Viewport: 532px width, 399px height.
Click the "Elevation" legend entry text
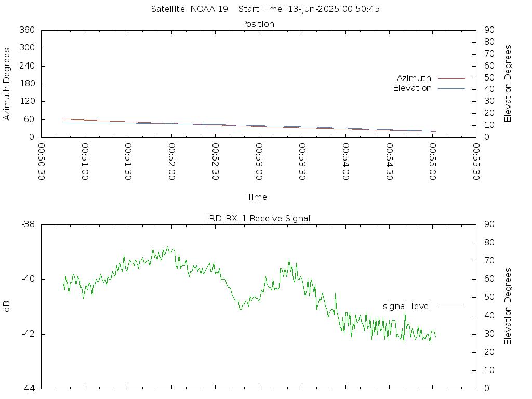coord(412,88)
